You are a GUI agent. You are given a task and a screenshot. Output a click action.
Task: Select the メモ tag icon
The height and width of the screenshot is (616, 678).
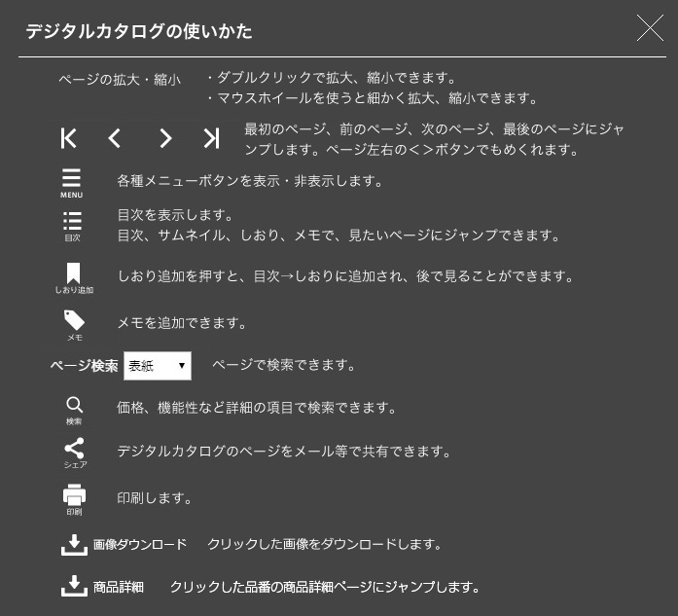[x=74, y=325]
